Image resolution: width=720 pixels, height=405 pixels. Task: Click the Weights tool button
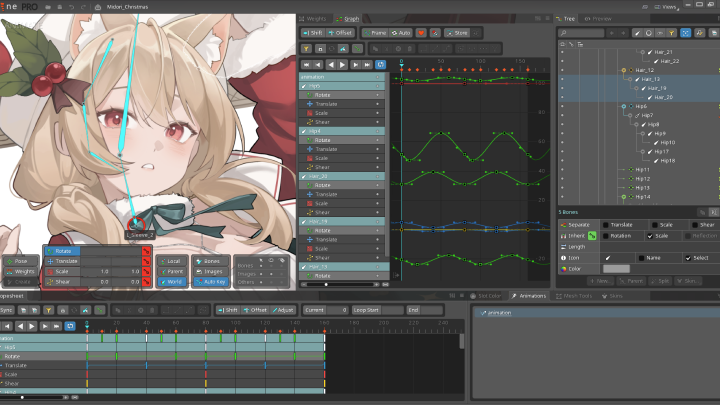pyautogui.click(x=20, y=271)
